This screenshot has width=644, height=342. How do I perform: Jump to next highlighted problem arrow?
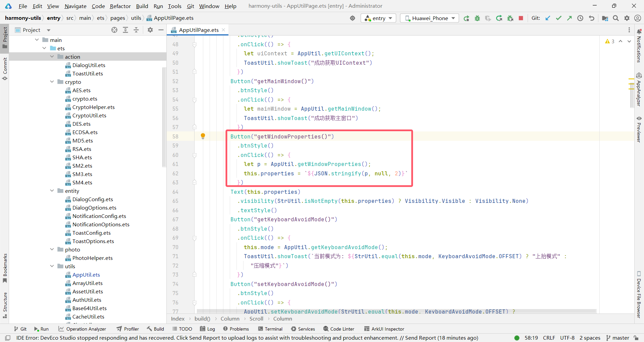click(629, 41)
